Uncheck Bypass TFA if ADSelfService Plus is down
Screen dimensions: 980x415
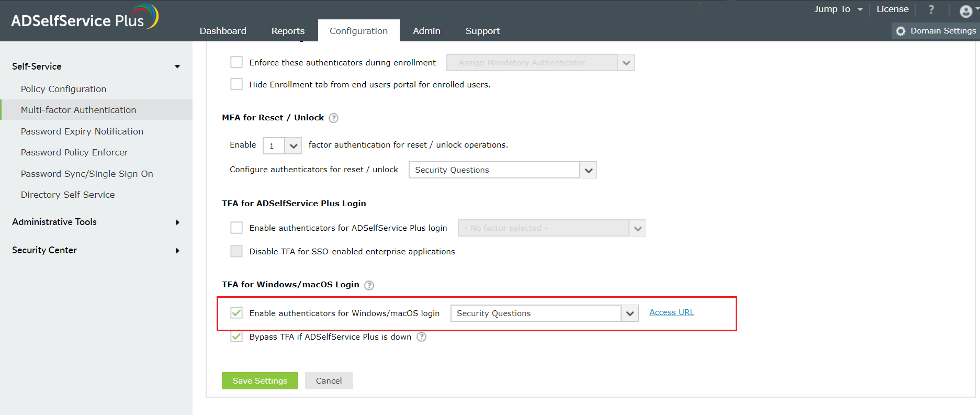(x=236, y=337)
